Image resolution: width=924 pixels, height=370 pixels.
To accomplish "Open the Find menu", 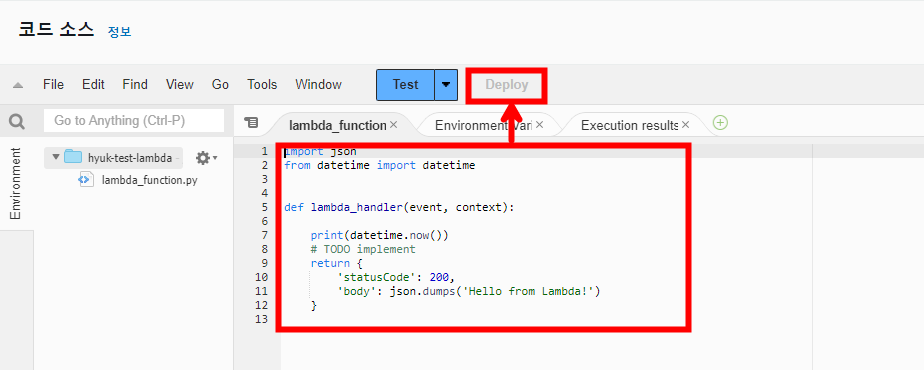I will (x=135, y=85).
